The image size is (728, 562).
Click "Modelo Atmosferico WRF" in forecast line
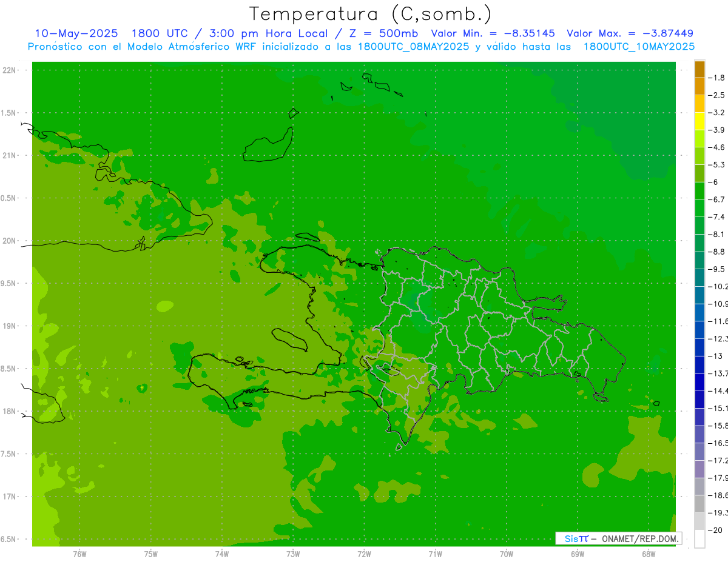tap(192, 47)
